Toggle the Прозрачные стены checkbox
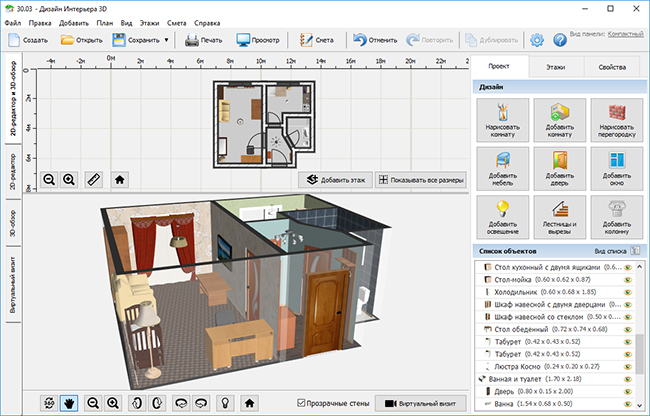650x416 pixels. coord(303,403)
